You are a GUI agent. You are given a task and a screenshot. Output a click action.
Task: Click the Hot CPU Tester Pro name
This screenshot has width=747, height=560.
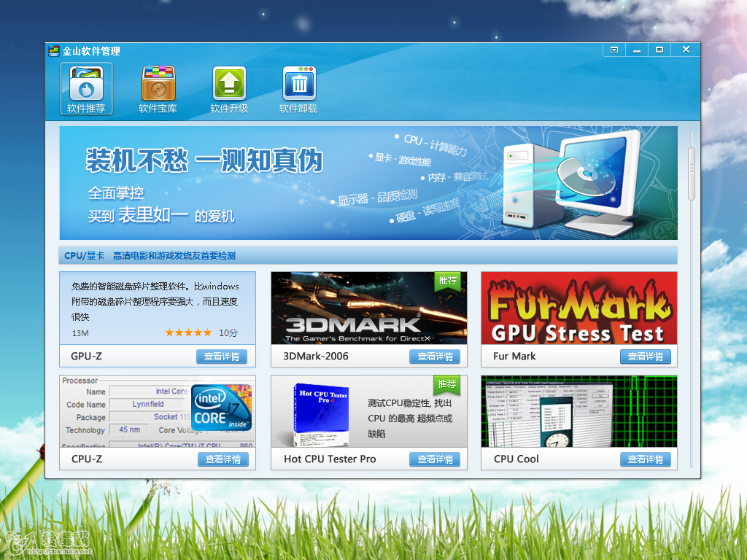pos(330,459)
